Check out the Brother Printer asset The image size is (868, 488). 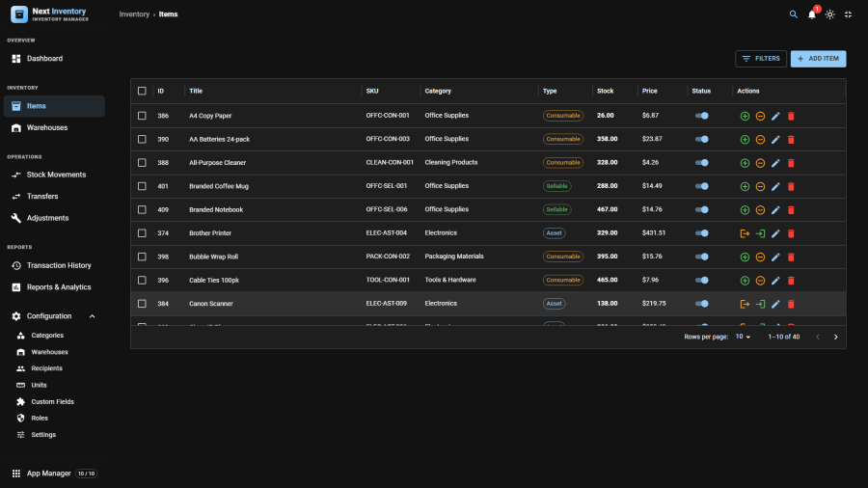click(x=745, y=233)
